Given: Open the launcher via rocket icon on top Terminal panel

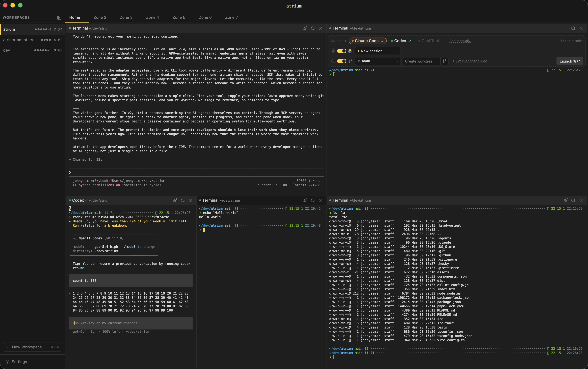Looking at the screenshot, I should point(305,28).
